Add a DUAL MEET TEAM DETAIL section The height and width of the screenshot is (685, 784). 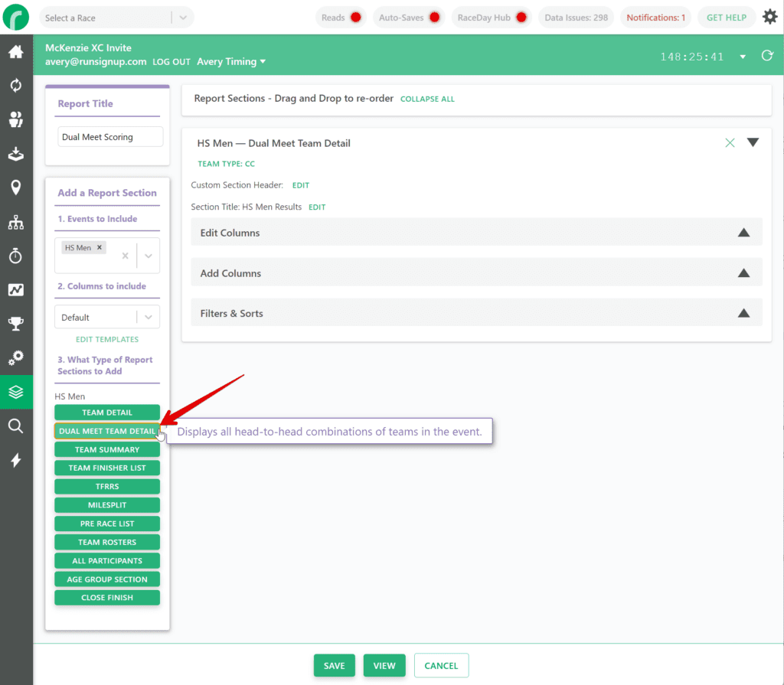coord(107,431)
